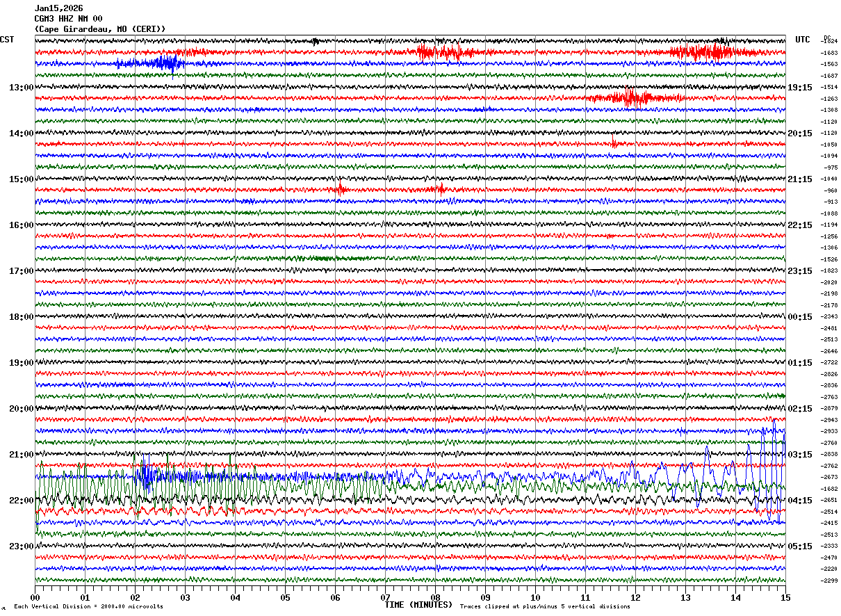Select the 18:00 CST time label
This screenshot has width=841, height=616.
tap(21, 317)
